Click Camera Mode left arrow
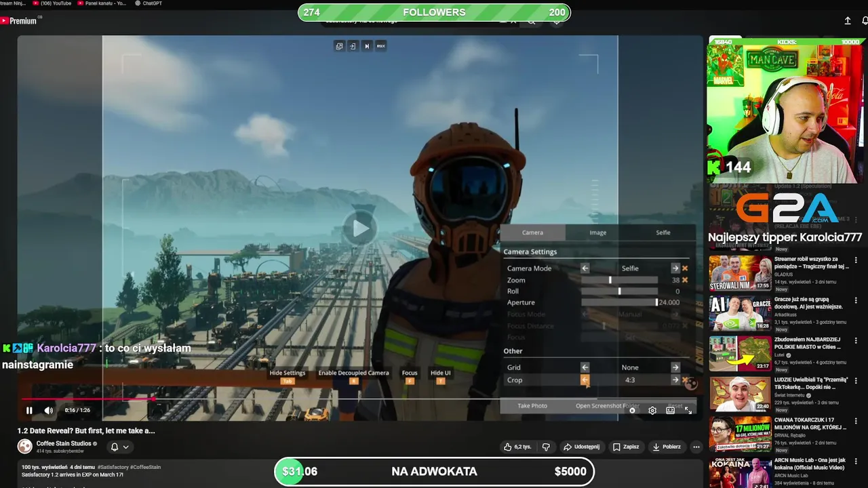This screenshot has height=488, width=868. (585, 268)
